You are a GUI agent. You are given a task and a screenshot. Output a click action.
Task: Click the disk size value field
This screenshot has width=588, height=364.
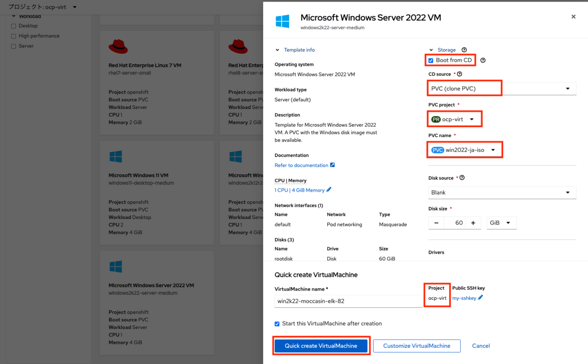[455, 223]
